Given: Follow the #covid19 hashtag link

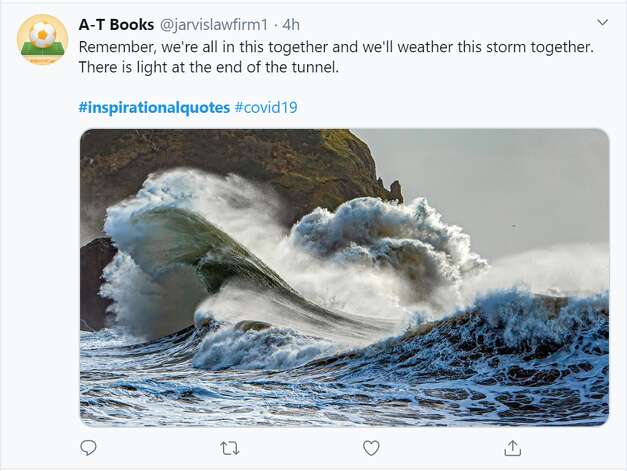Looking at the screenshot, I should (266, 107).
